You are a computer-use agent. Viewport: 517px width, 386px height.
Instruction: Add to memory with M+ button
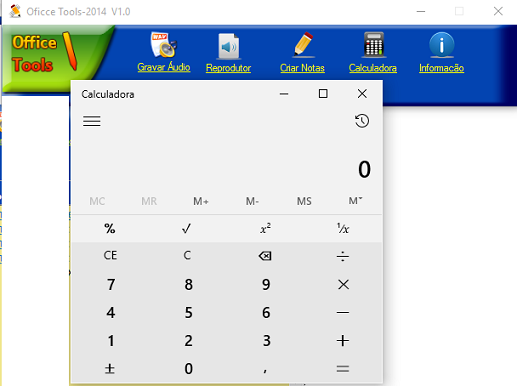(x=201, y=201)
